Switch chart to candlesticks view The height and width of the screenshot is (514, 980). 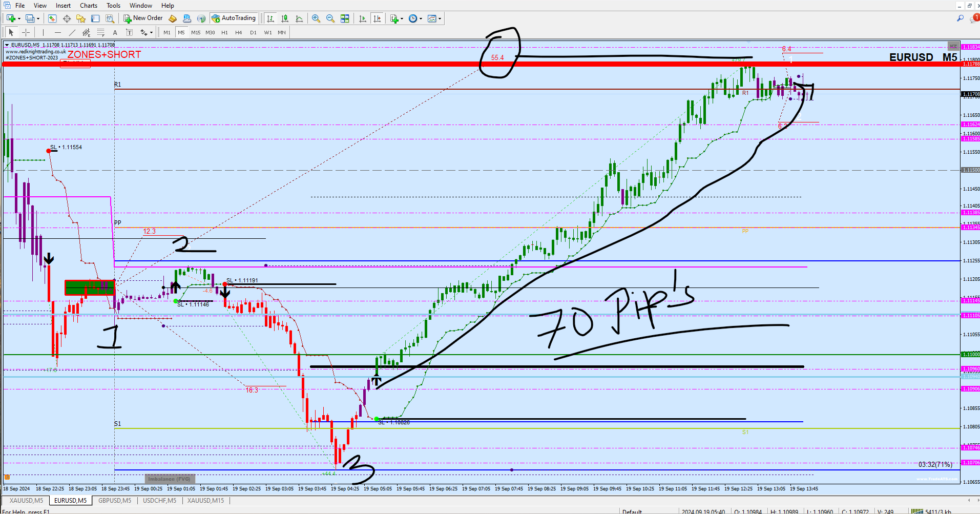click(x=285, y=18)
